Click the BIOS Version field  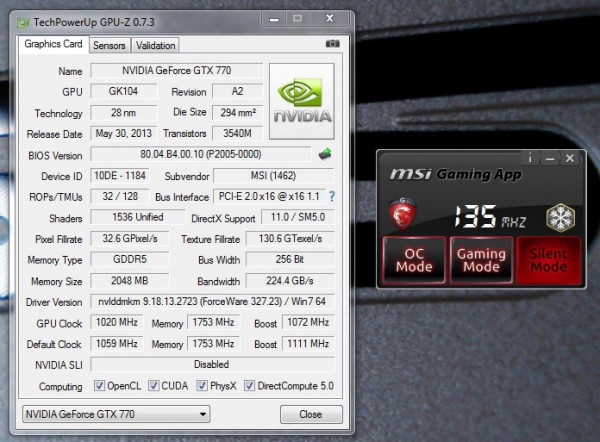(201, 154)
